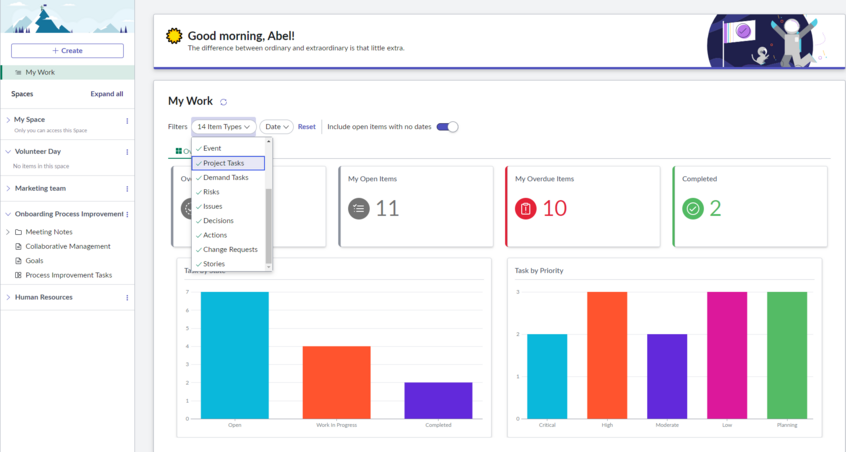Toggle Include open items with no dates
Viewport: 846px width, 452px height.
point(447,127)
